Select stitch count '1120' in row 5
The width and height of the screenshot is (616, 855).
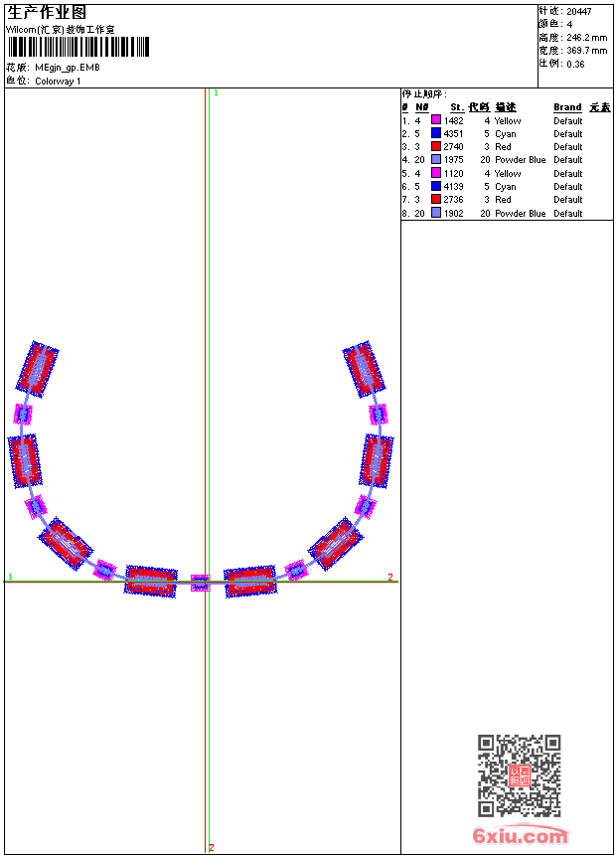pos(453,174)
